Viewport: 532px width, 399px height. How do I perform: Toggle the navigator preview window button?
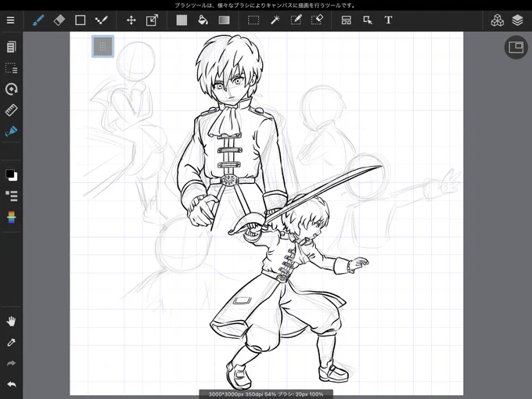tap(516, 47)
